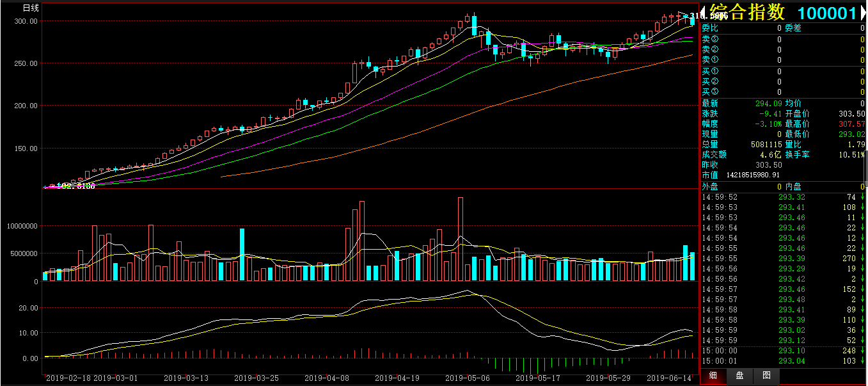Image resolution: width=868 pixels, height=386 pixels.
Task: Click the 昨收 value 303.50
Action: coord(769,165)
